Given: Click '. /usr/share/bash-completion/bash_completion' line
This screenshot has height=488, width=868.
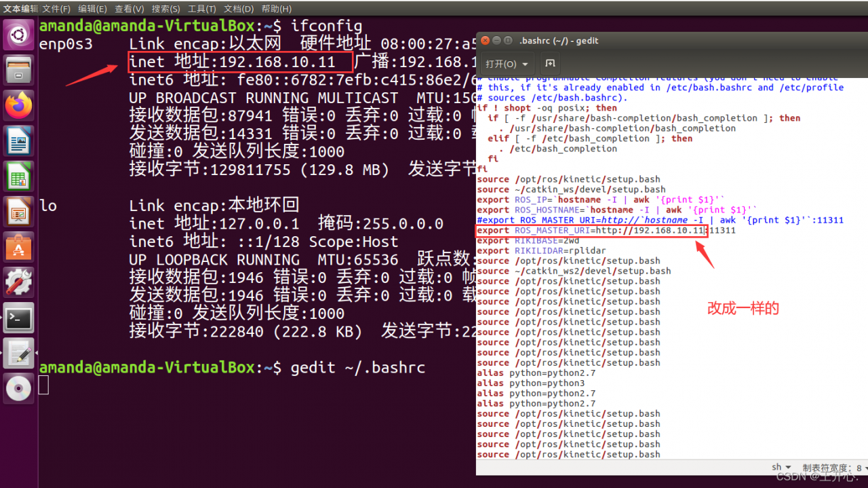Looking at the screenshot, I should (617, 128).
